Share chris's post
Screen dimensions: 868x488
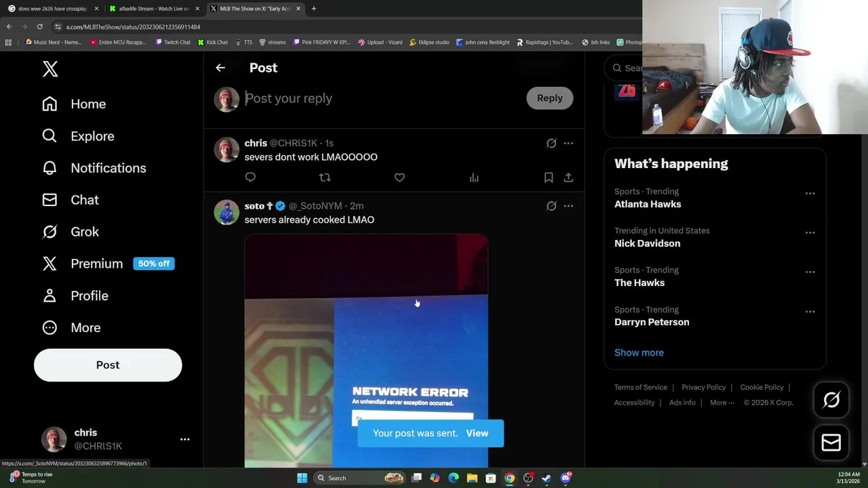tap(568, 177)
